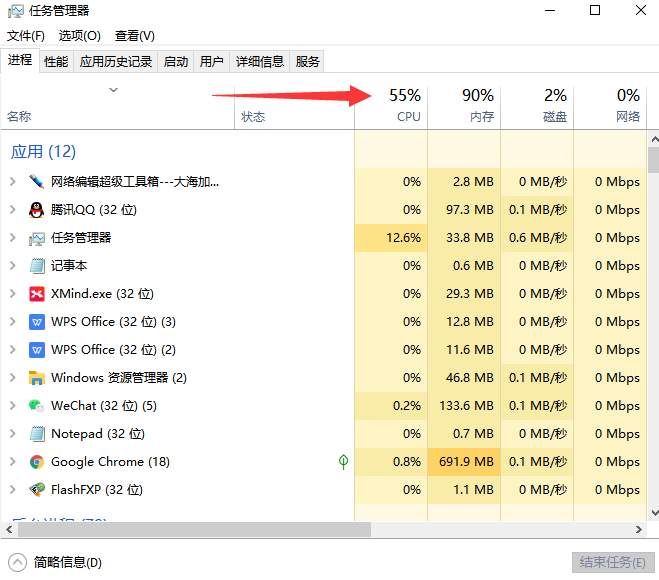Click the Tencent QQ penguin icon
This screenshot has width=659, height=580.
(x=37, y=210)
